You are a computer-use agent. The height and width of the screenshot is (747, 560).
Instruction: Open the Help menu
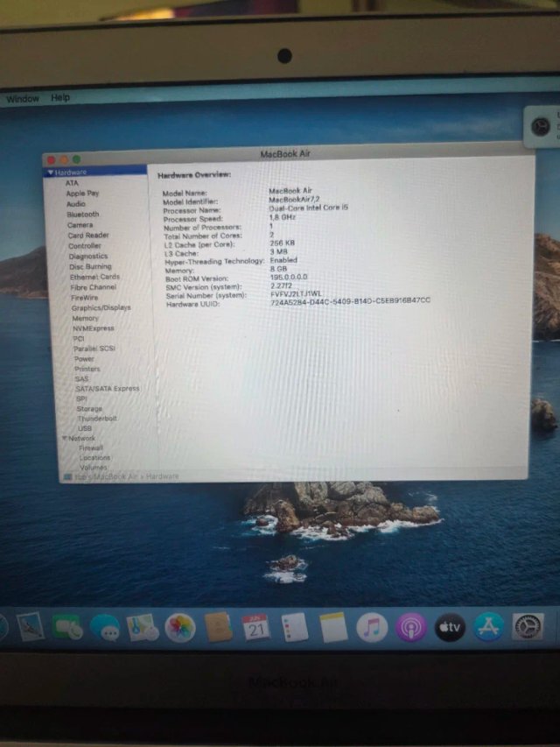click(x=60, y=97)
